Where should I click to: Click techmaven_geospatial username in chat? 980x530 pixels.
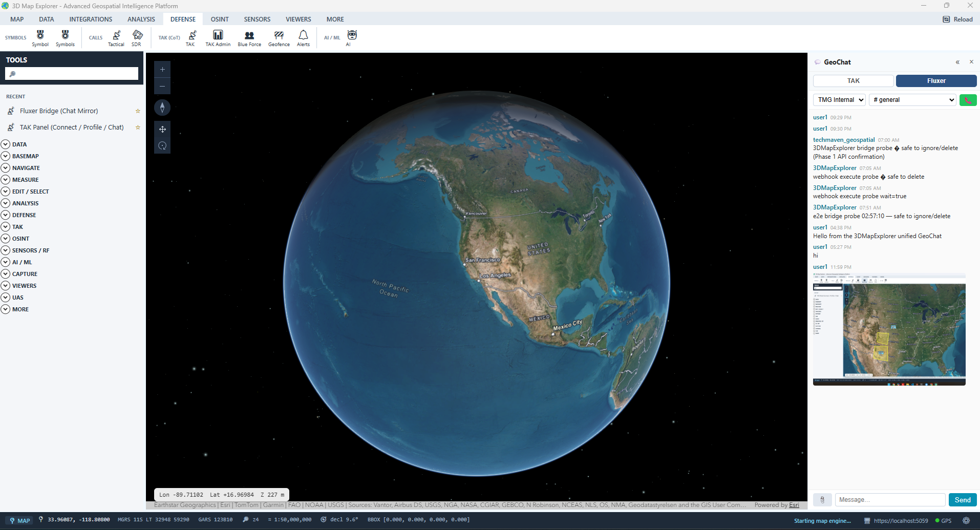click(844, 140)
